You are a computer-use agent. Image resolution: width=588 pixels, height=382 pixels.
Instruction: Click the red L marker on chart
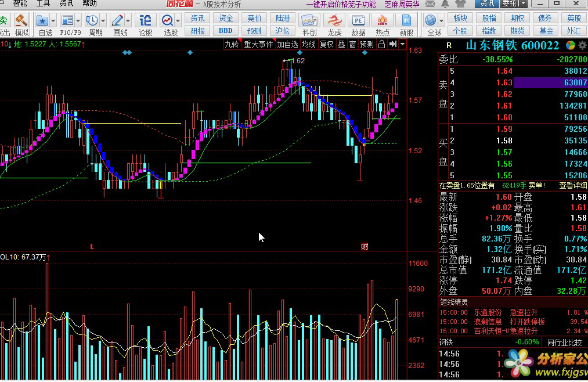[x=92, y=246]
